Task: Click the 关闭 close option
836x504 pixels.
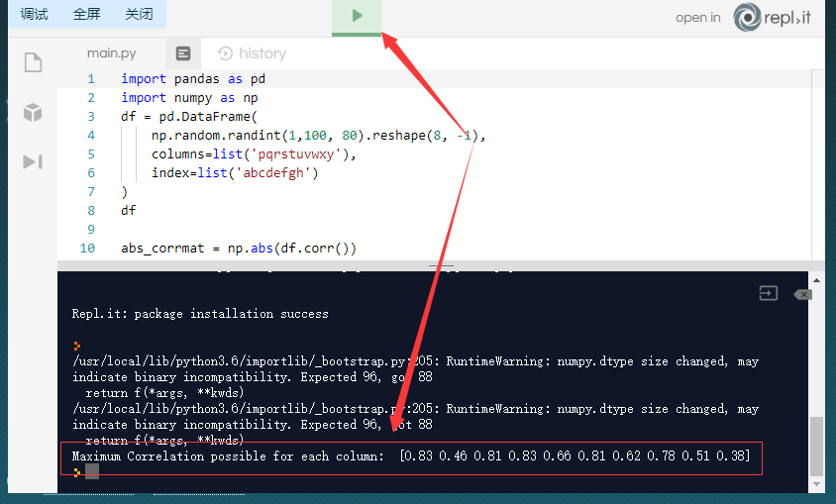Action: point(139,14)
